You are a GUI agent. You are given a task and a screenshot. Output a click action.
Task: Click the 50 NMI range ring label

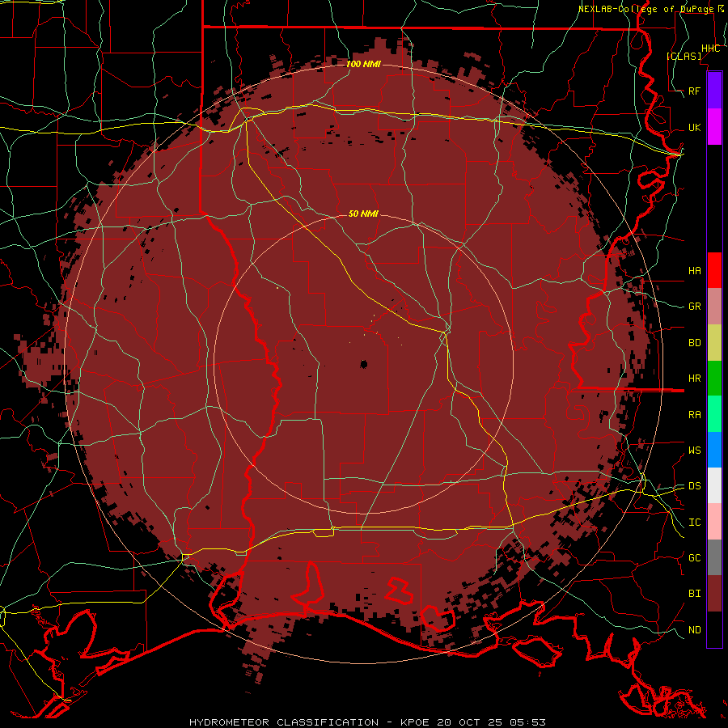pos(363,214)
